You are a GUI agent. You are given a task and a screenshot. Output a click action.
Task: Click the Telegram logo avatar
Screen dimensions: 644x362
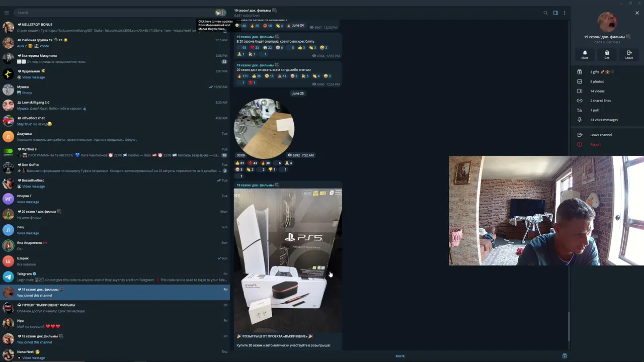click(x=8, y=277)
